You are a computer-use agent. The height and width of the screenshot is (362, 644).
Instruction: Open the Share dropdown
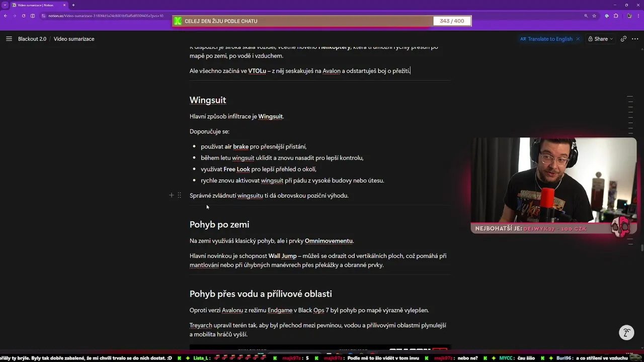(601, 39)
